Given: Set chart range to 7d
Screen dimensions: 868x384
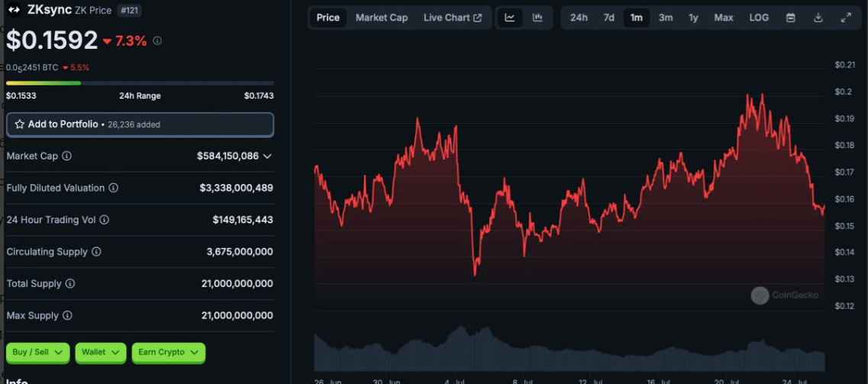Looking at the screenshot, I should coord(608,18).
